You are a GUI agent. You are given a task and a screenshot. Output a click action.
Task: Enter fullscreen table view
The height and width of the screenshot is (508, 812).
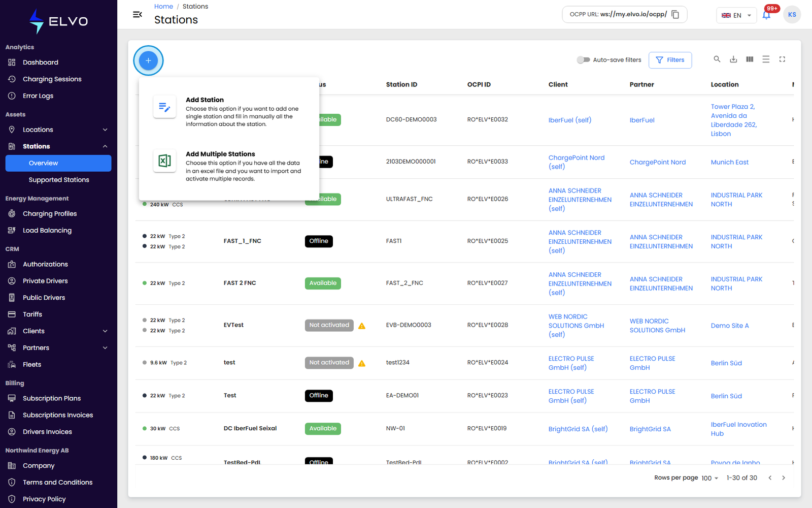tap(782, 59)
